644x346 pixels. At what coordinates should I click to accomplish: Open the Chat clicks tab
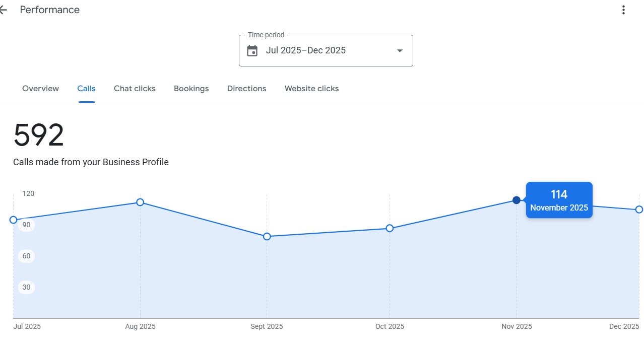[135, 89]
